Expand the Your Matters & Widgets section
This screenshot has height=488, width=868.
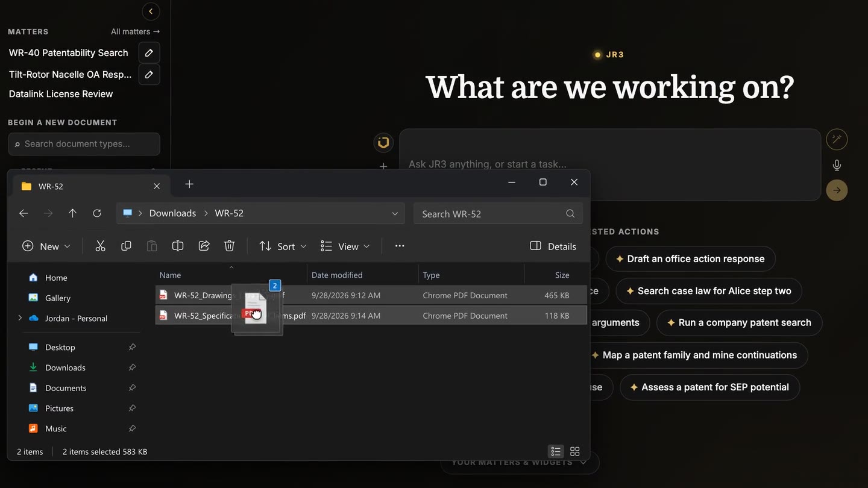click(520, 462)
